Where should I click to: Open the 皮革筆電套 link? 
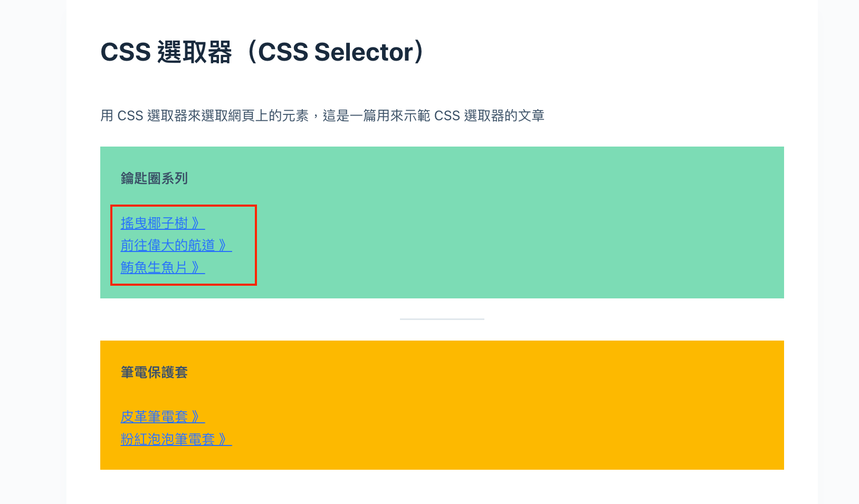click(163, 416)
